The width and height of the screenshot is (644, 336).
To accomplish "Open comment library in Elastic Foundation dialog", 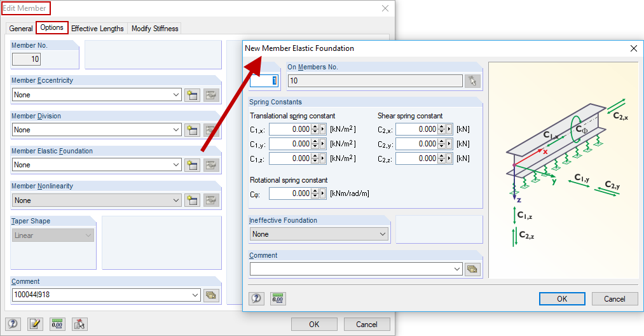I will (472, 269).
